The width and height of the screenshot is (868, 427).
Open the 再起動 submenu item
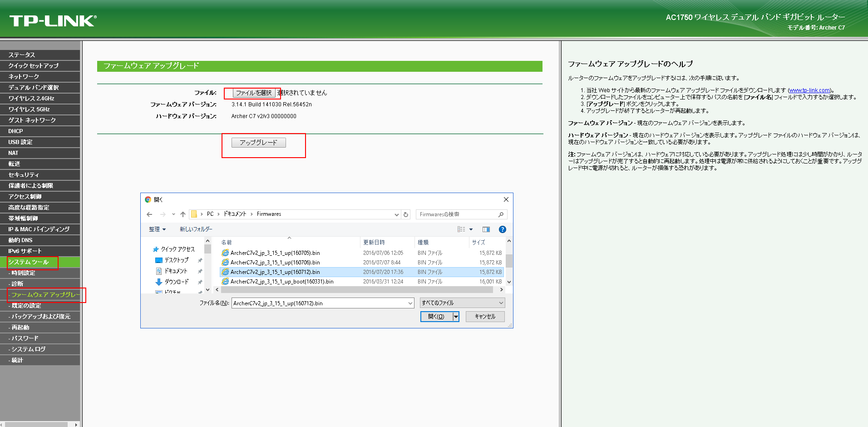pos(40,328)
